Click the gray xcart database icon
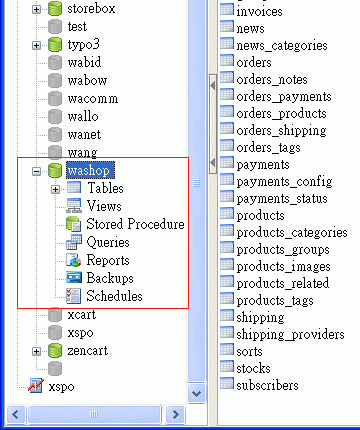The width and height of the screenshot is (360, 430). point(55,315)
